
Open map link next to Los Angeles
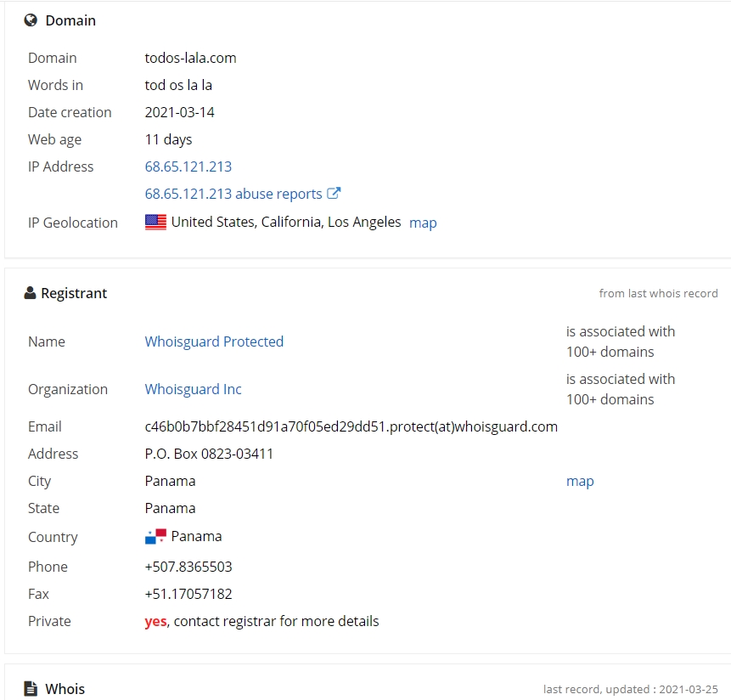pyautogui.click(x=423, y=223)
